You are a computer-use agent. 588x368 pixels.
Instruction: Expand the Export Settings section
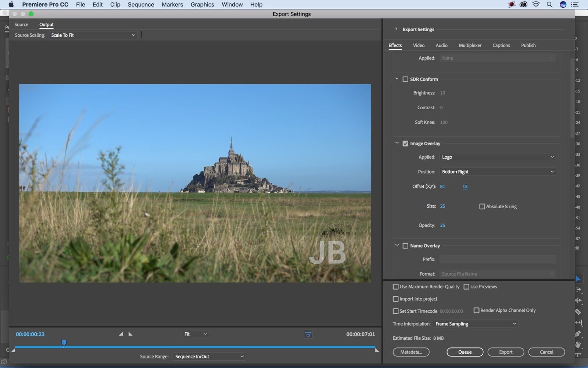click(396, 29)
